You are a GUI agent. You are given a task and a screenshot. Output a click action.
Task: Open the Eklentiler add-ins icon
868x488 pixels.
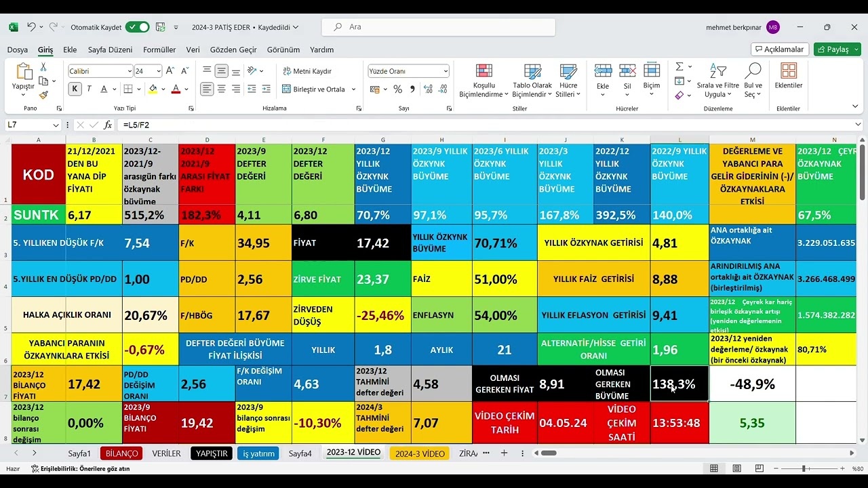coord(789,71)
